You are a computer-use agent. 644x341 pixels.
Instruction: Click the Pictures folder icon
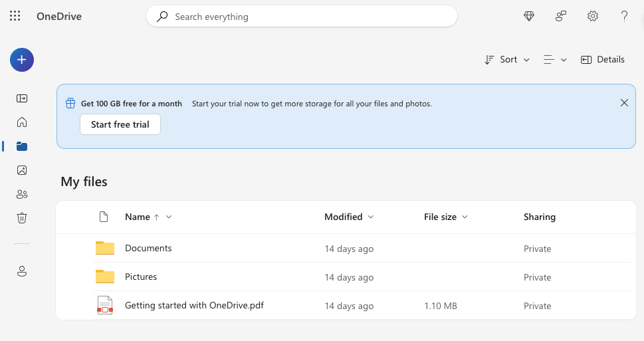[105, 277]
